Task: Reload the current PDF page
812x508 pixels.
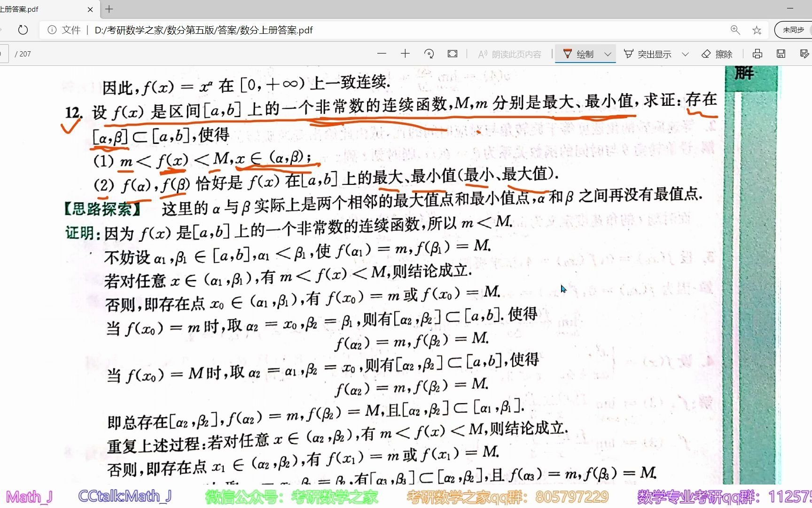Action: [x=23, y=30]
